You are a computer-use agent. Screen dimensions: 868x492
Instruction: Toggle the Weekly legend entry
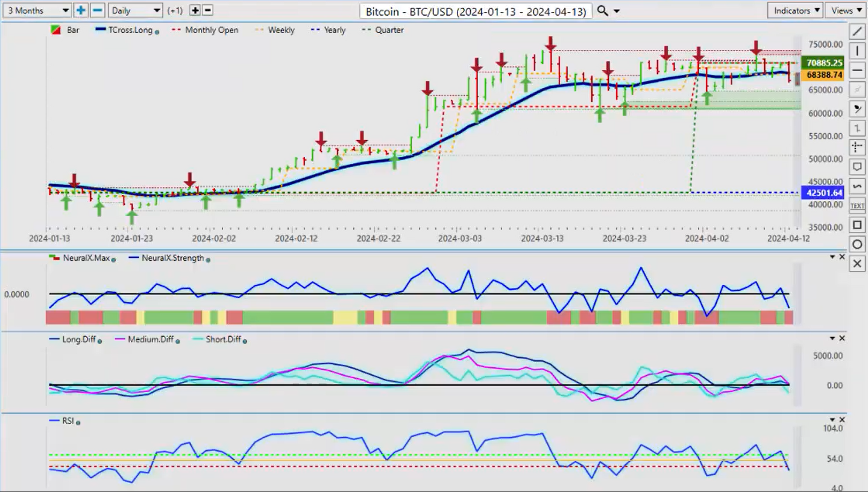click(275, 30)
